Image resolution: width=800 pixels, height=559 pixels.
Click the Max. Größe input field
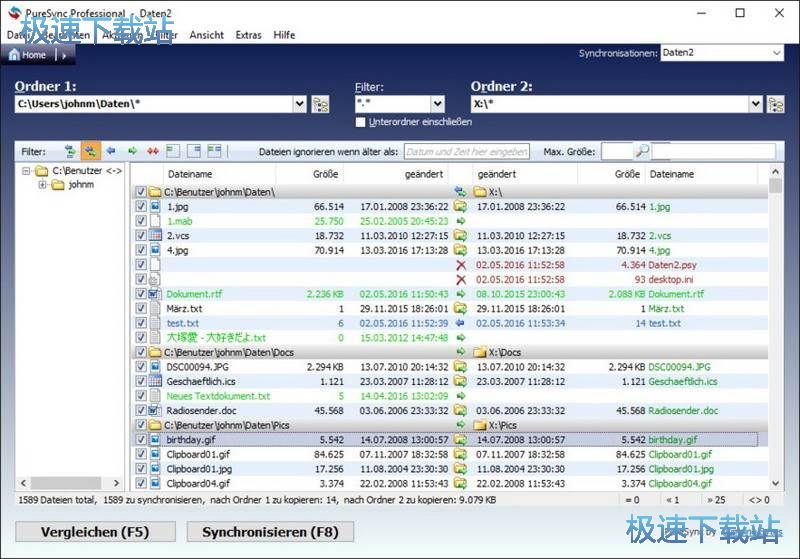click(616, 151)
